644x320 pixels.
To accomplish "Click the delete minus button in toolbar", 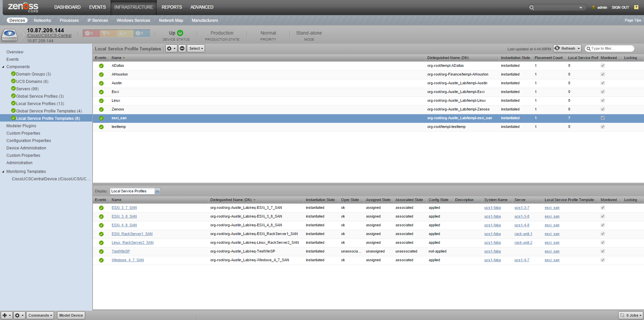I will [182, 48].
